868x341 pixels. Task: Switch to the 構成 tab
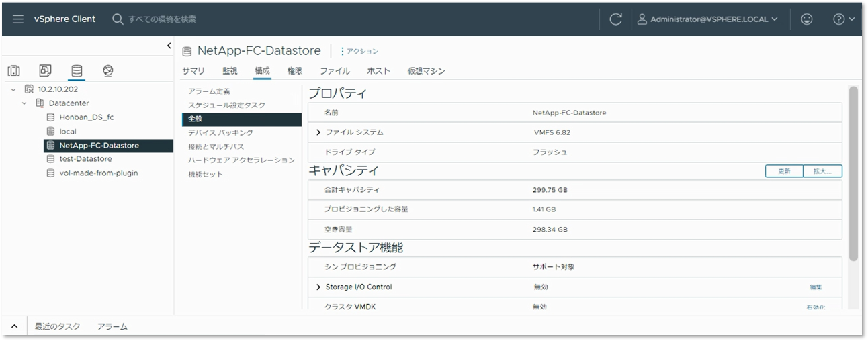point(262,71)
